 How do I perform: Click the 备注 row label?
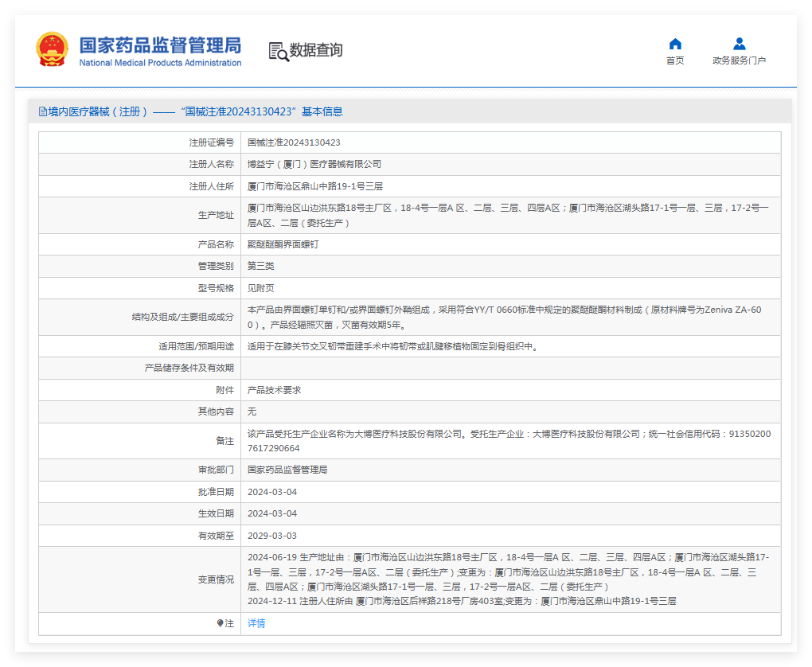point(224,441)
